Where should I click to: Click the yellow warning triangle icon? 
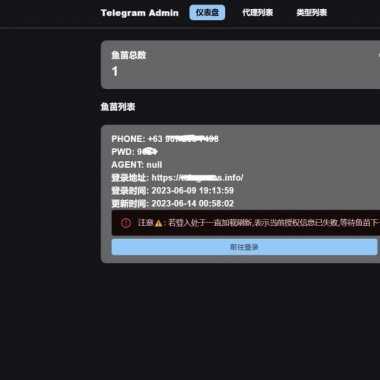pyautogui.click(x=158, y=223)
